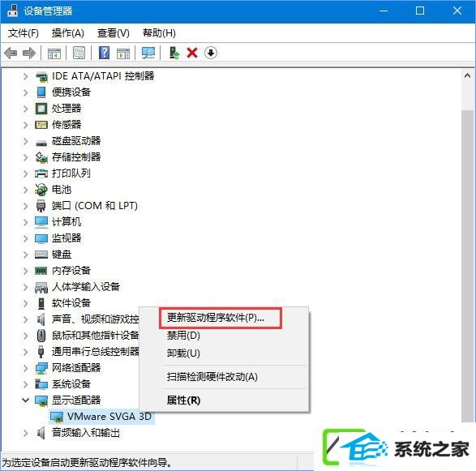Click the scan for hardware changes monitor icon
Viewport: 476px width, 471px height.
point(148,54)
